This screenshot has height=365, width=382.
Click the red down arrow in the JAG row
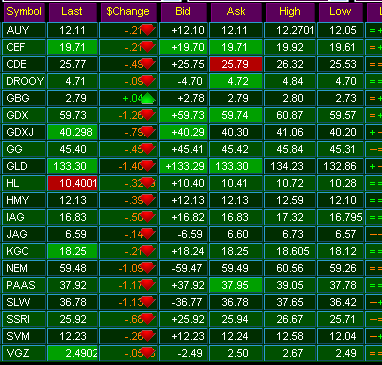click(x=147, y=234)
